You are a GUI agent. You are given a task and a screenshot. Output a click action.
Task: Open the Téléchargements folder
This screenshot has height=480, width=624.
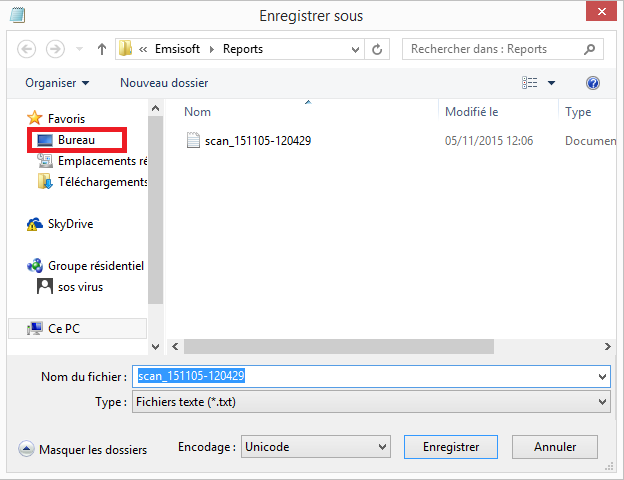pos(102,182)
